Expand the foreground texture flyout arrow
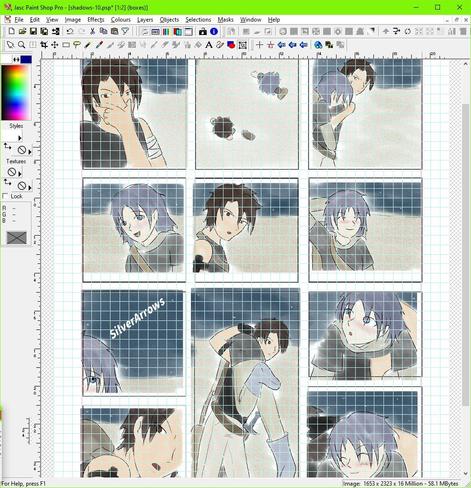 19,174
